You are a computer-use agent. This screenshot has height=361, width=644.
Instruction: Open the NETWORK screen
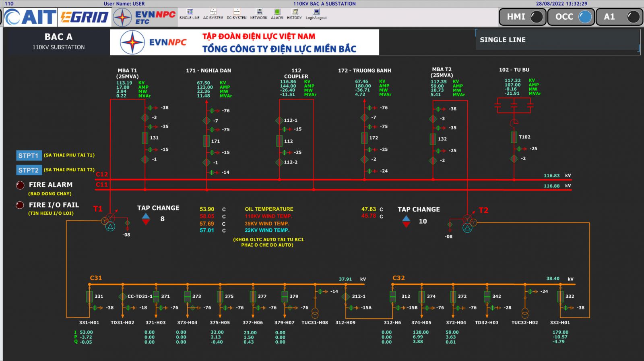pyautogui.click(x=259, y=14)
